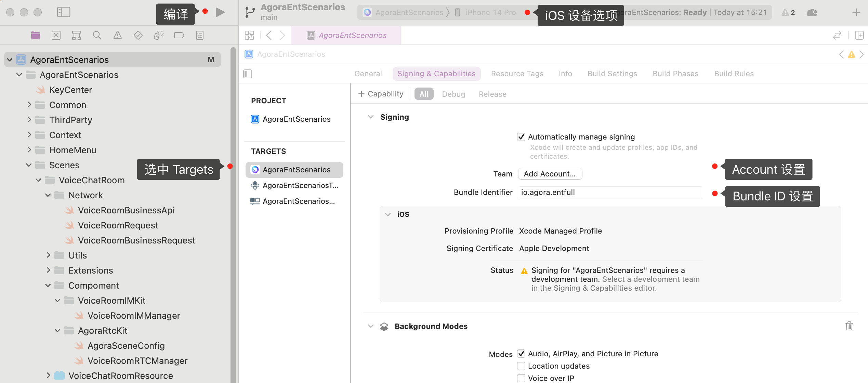Open the Resource Tags tab
The height and width of the screenshot is (383, 868).
(x=517, y=74)
